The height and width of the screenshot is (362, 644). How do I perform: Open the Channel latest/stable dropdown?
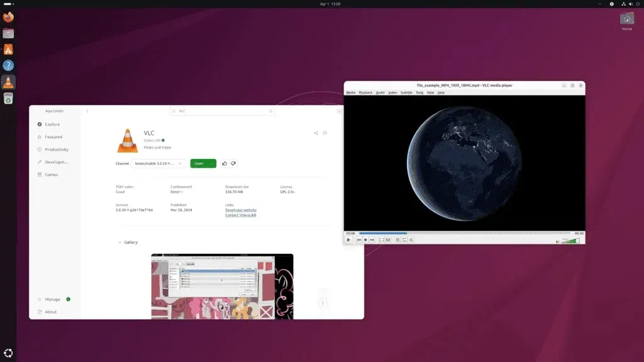pos(158,163)
